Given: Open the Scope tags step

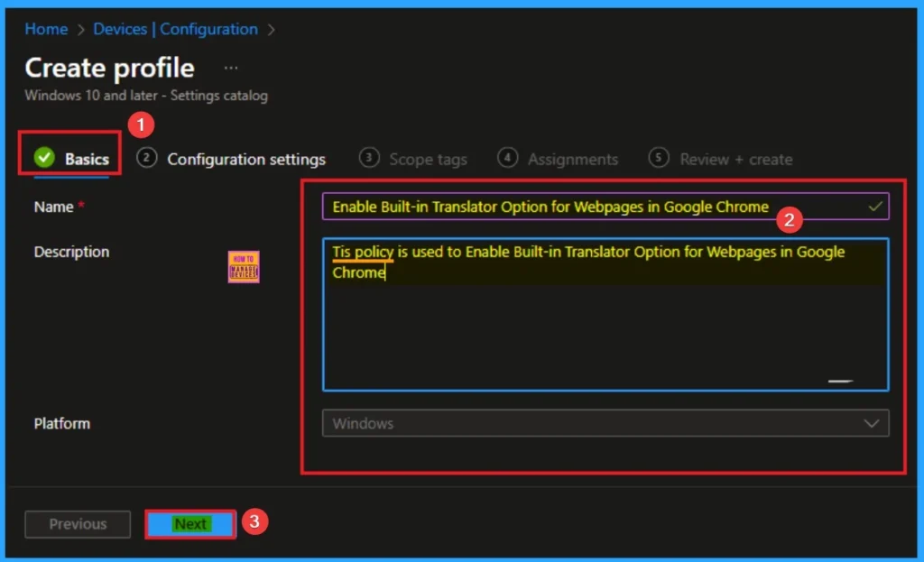Looking at the screenshot, I should coord(413,159).
